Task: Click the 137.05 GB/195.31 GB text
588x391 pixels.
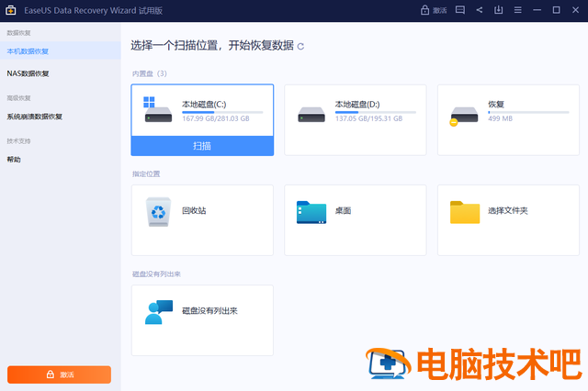Action: click(368, 118)
